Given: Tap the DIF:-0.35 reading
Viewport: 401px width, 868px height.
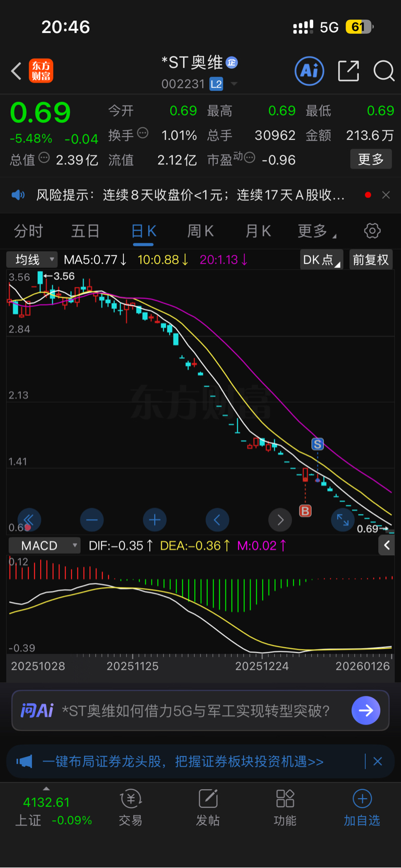Looking at the screenshot, I should coord(121,545).
